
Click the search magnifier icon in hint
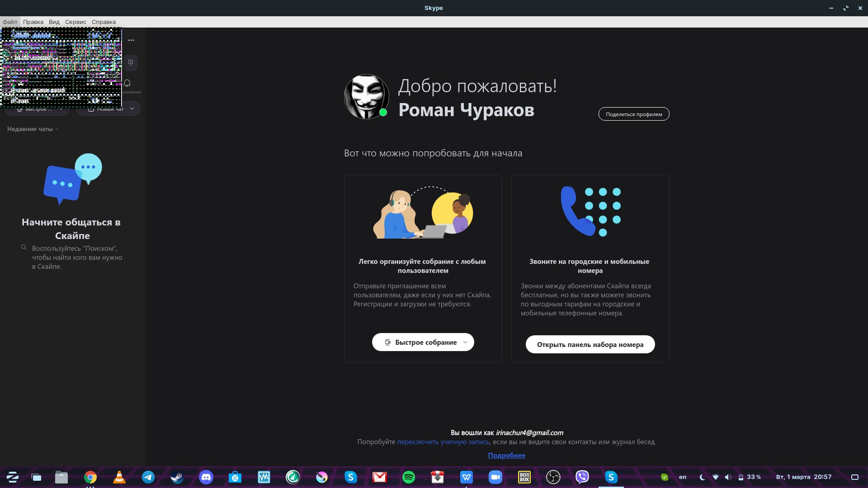pyautogui.click(x=24, y=247)
